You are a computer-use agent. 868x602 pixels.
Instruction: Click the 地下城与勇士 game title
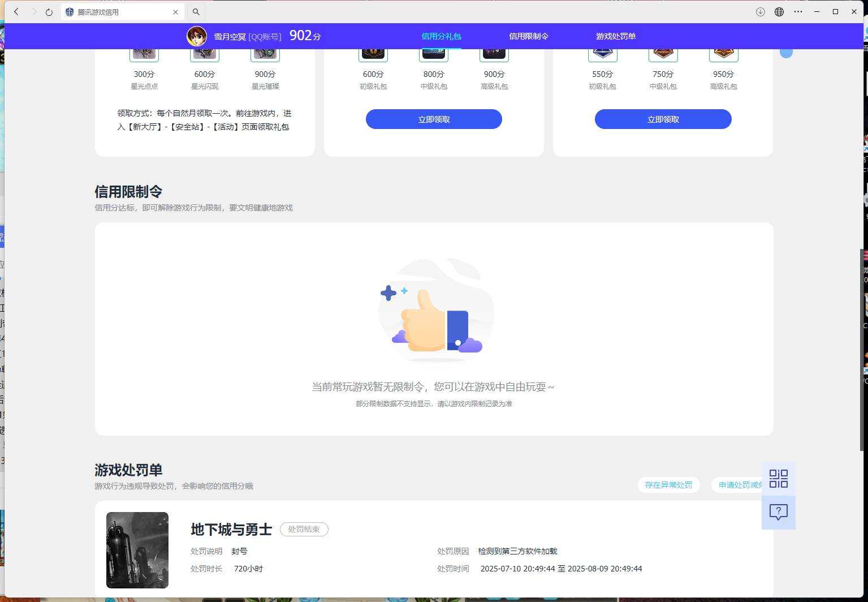point(231,529)
